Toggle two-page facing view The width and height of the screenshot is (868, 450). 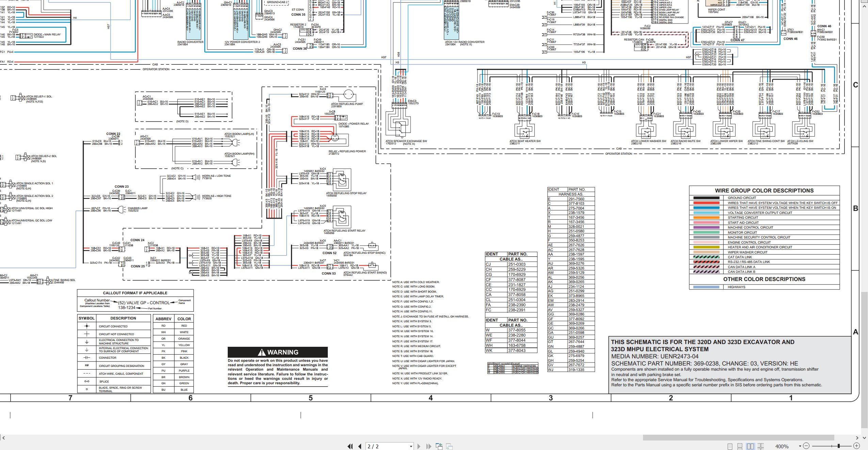[x=751, y=446]
